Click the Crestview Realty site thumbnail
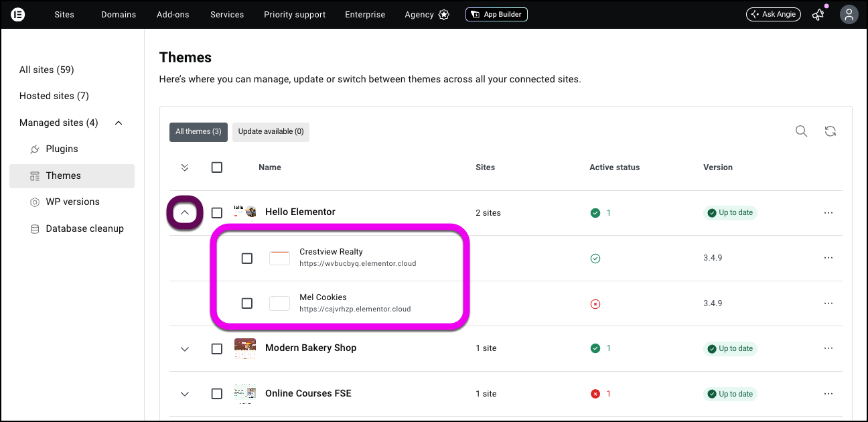Image resolution: width=868 pixels, height=422 pixels. tap(279, 258)
